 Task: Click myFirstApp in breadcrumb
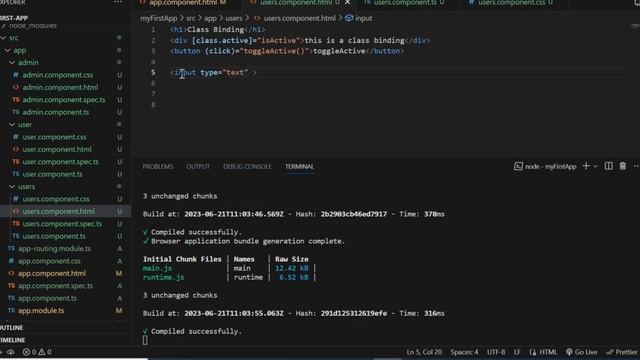coord(159,18)
